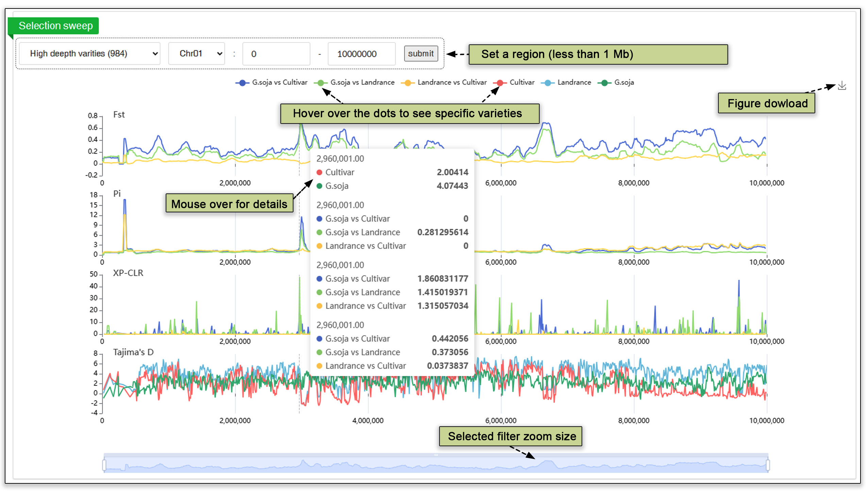
Task: Click the Selection sweep tab label
Action: [x=55, y=26]
